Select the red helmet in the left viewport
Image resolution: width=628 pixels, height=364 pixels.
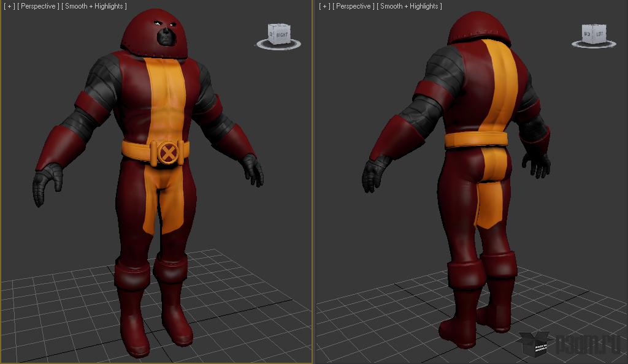[154, 34]
